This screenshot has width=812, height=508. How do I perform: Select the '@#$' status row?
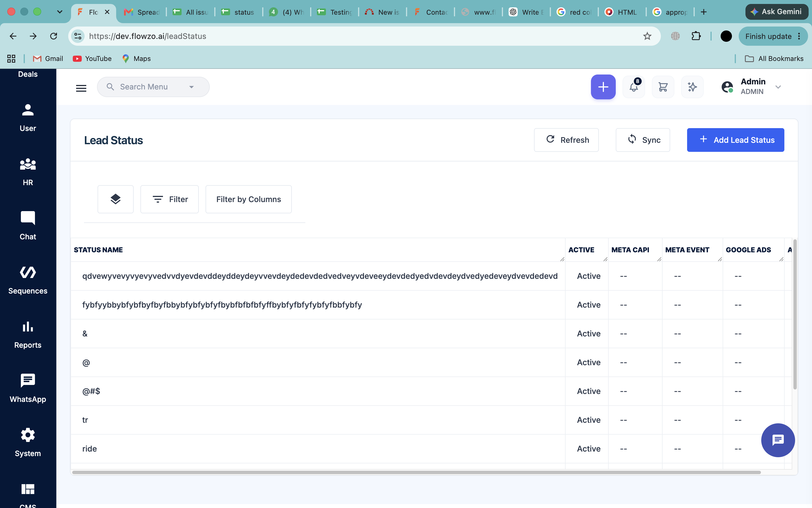coord(431,391)
